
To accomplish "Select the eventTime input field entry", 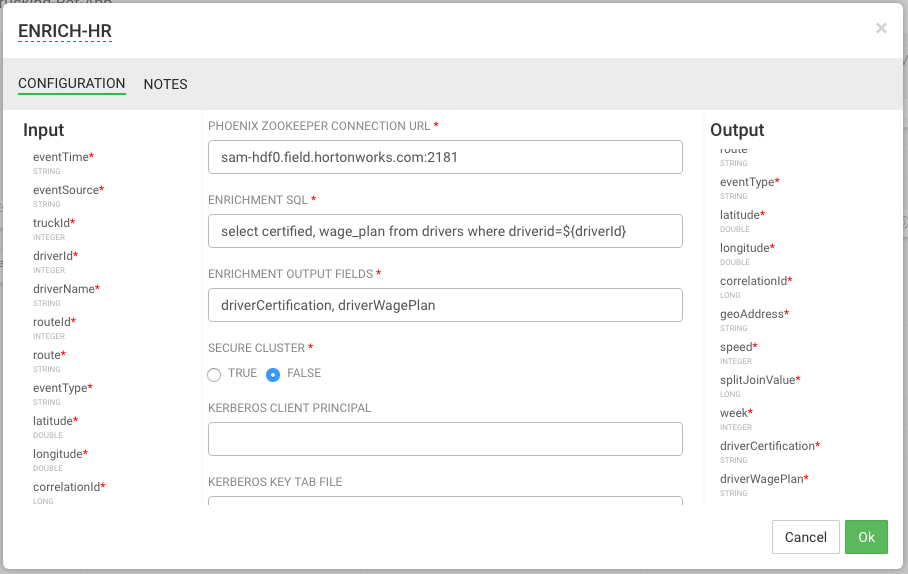I will pos(61,157).
